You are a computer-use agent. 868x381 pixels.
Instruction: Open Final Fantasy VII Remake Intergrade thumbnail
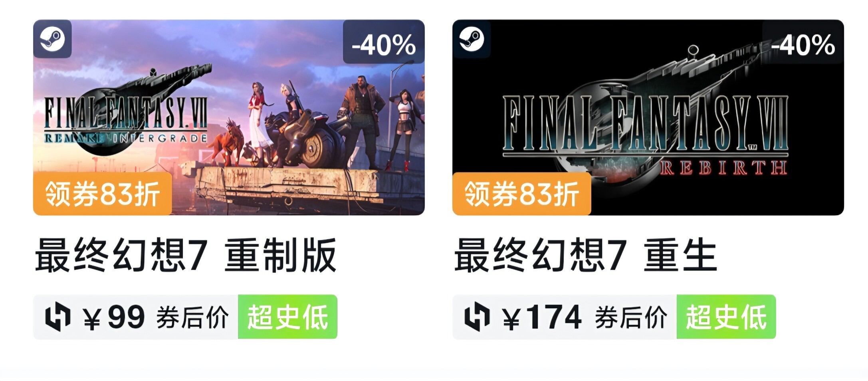pos(229,117)
